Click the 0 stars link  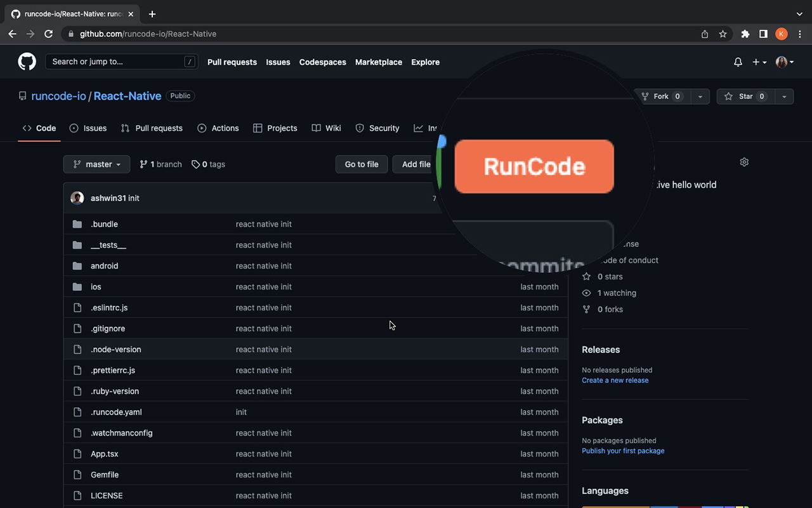point(603,277)
